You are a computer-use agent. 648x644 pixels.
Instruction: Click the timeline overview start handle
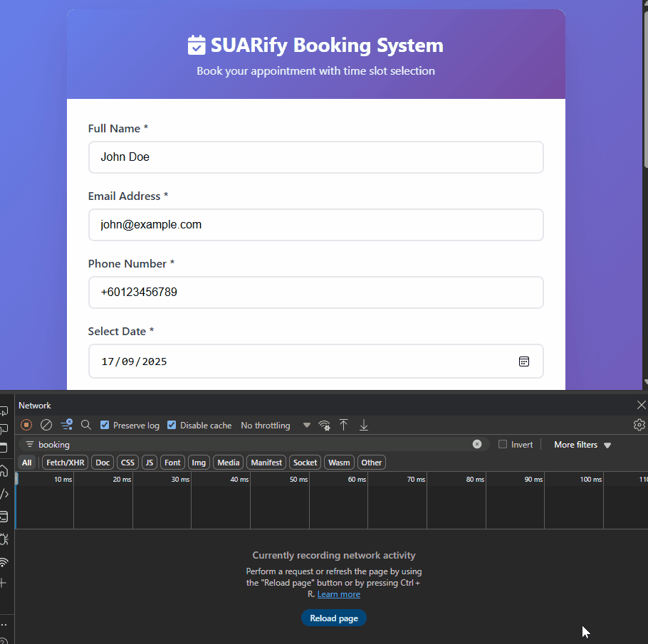click(16, 479)
